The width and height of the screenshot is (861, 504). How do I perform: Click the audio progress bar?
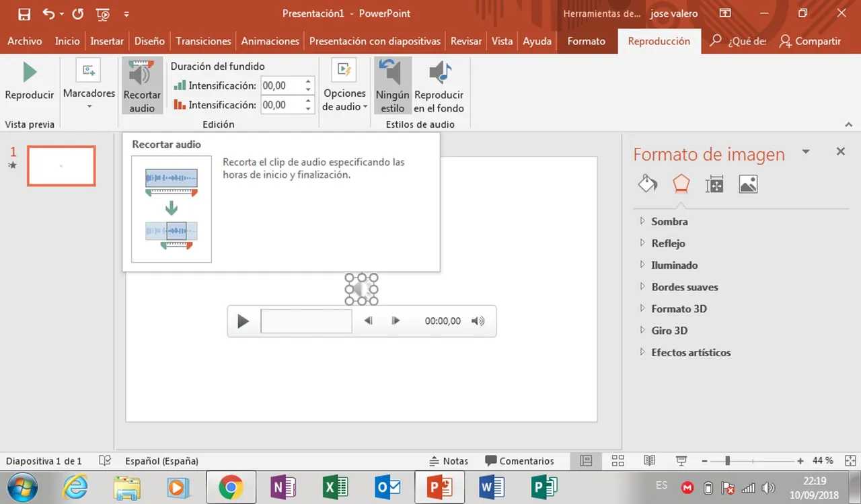pos(306,321)
